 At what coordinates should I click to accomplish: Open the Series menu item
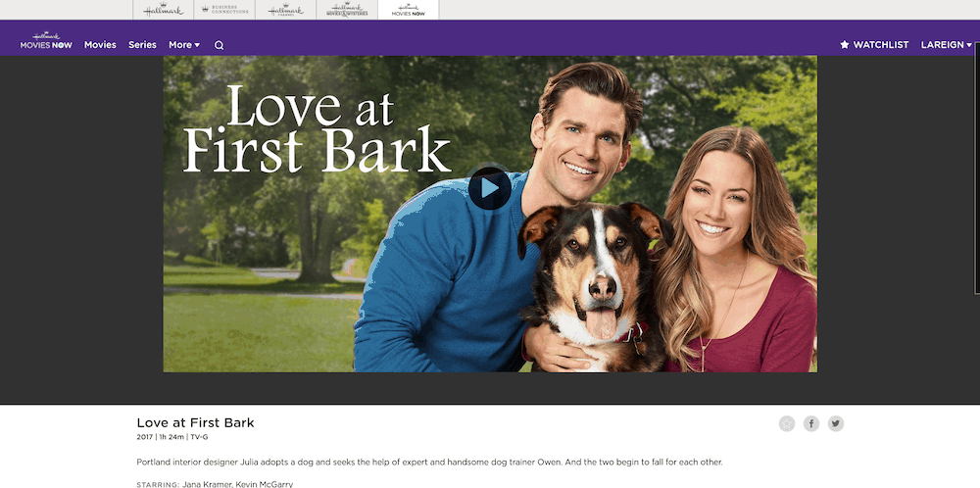[x=142, y=45]
